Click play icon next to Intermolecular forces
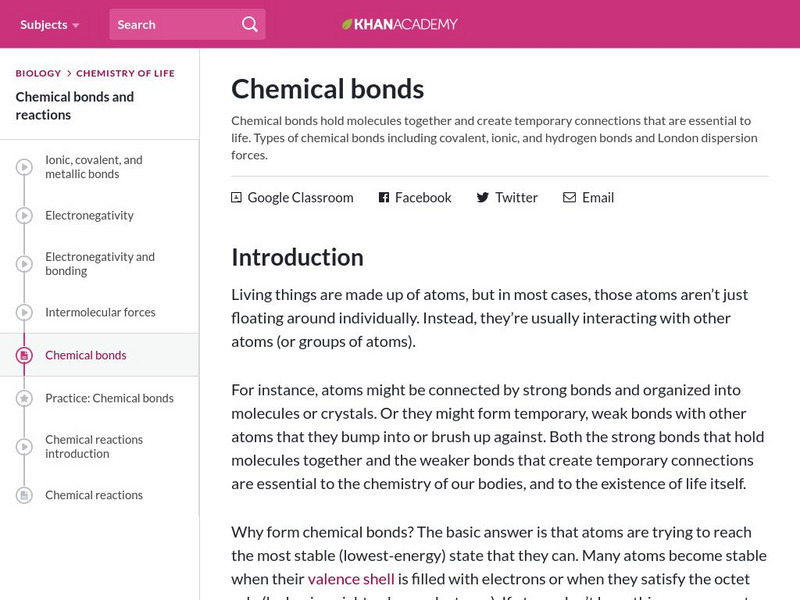The image size is (800, 600). pyautogui.click(x=24, y=312)
